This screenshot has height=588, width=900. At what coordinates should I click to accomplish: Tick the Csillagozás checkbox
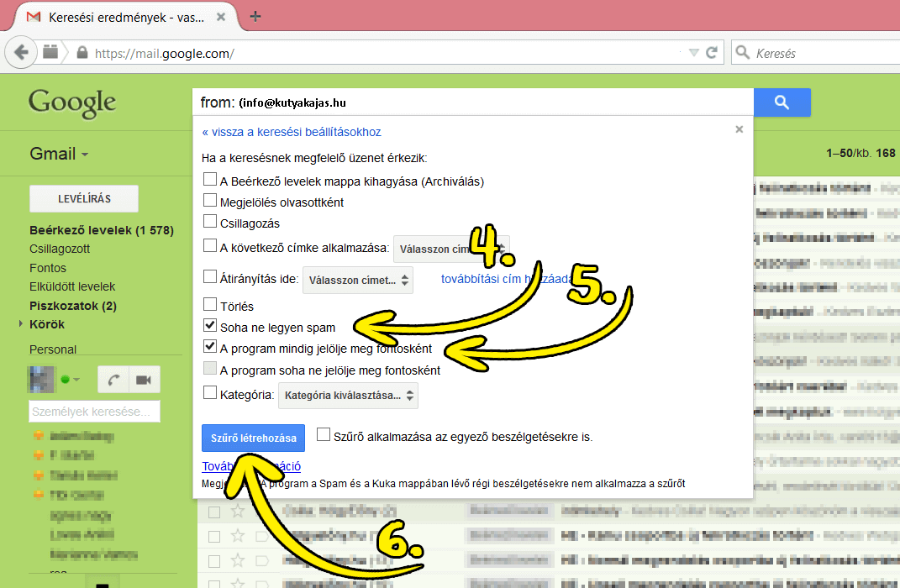click(x=210, y=223)
